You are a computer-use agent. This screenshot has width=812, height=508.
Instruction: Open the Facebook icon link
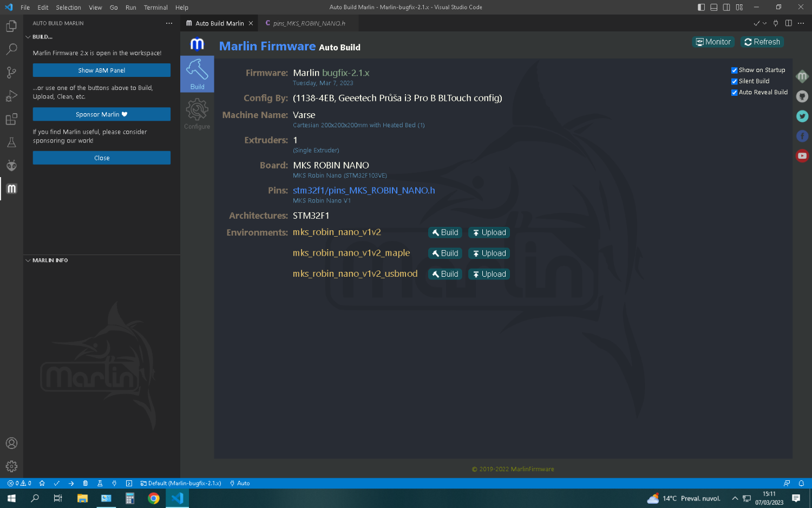point(802,136)
